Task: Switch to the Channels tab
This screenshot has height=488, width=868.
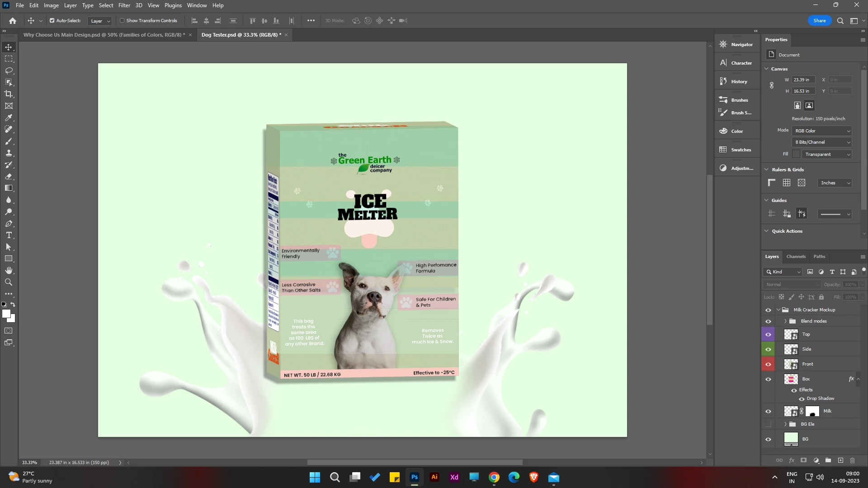Action: 796,256
